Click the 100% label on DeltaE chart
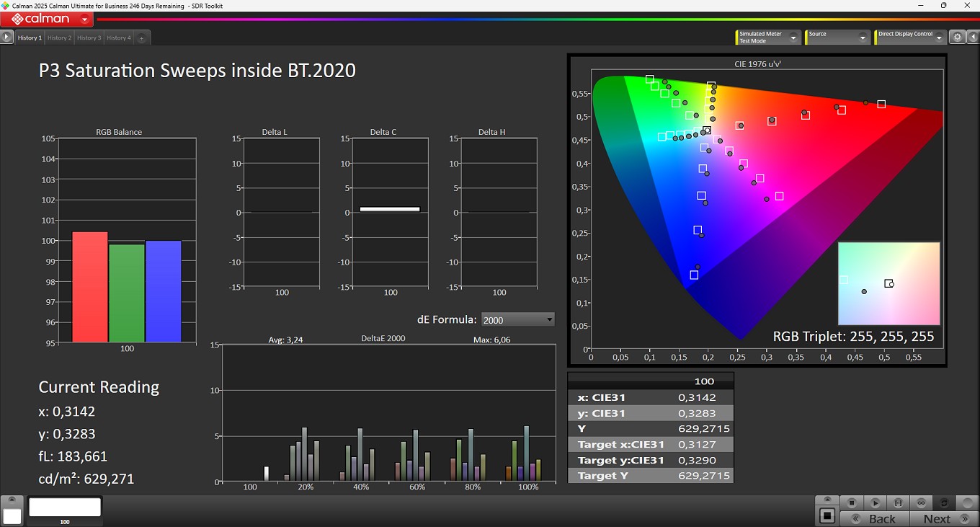The height and width of the screenshot is (527, 980). pos(528,487)
